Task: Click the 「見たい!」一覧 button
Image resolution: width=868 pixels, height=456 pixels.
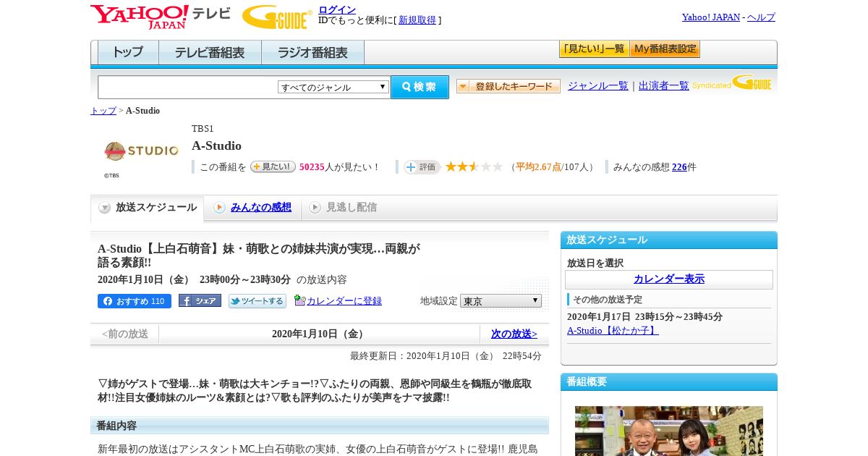Action: [x=594, y=49]
